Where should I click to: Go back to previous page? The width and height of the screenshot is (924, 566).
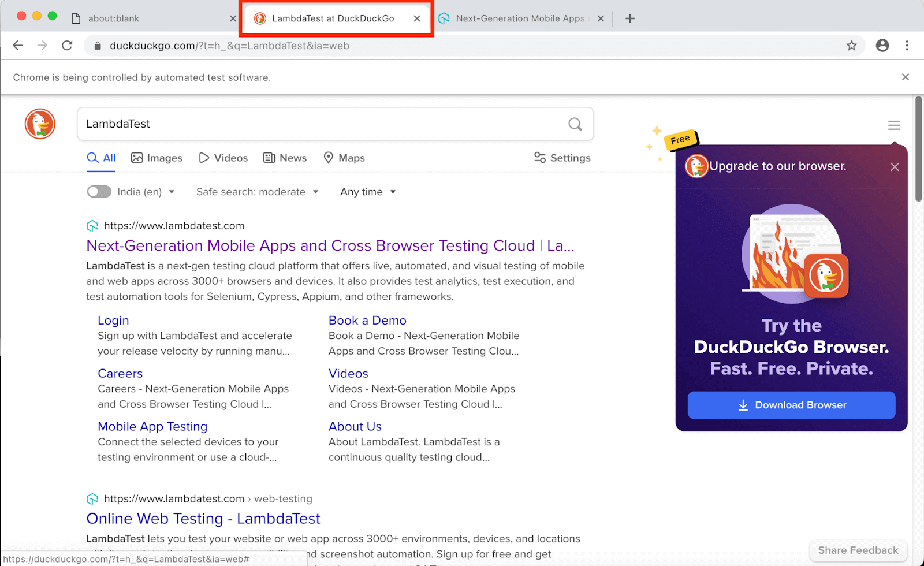point(18,46)
